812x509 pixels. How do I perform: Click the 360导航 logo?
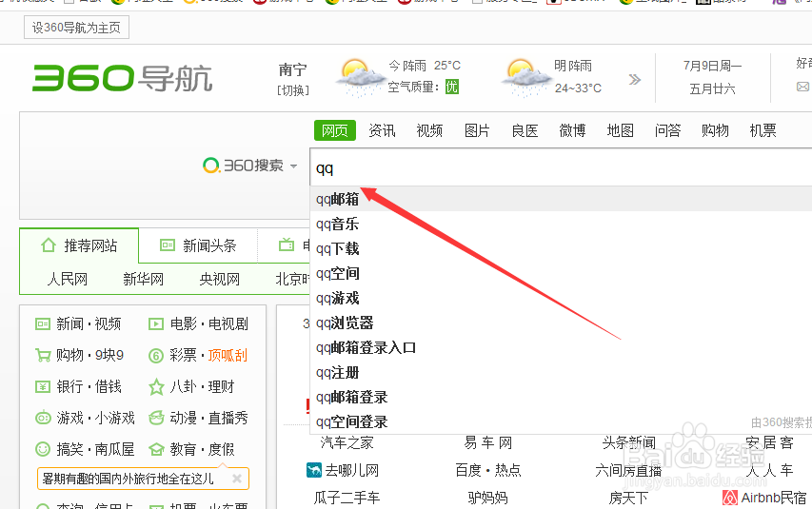[x=122, y=78]
